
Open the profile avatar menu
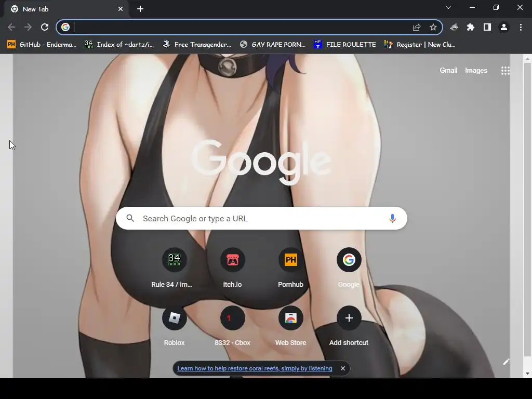point(504,27)
